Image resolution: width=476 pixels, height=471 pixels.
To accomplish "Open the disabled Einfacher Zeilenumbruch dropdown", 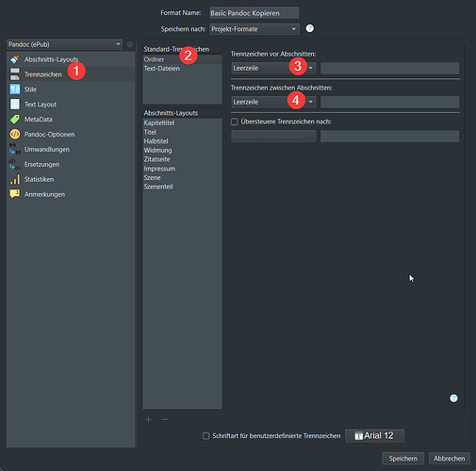I will pos(273,137).
